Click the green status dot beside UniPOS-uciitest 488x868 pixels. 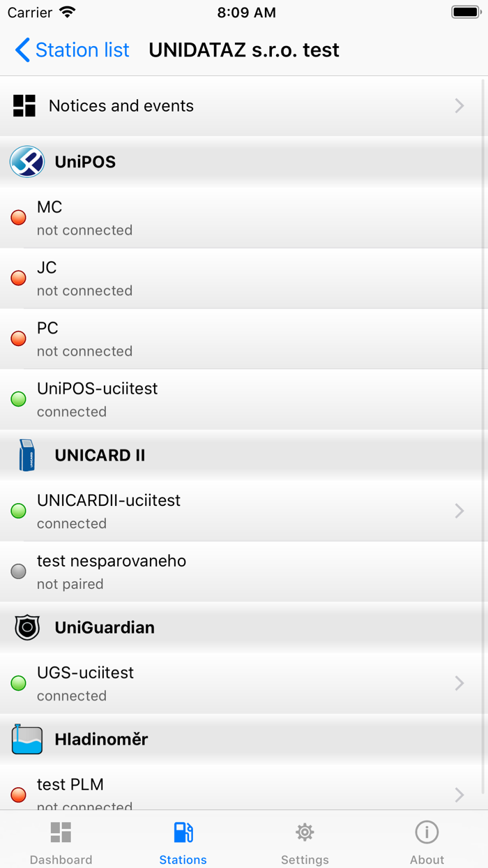[x=17, y=399]
